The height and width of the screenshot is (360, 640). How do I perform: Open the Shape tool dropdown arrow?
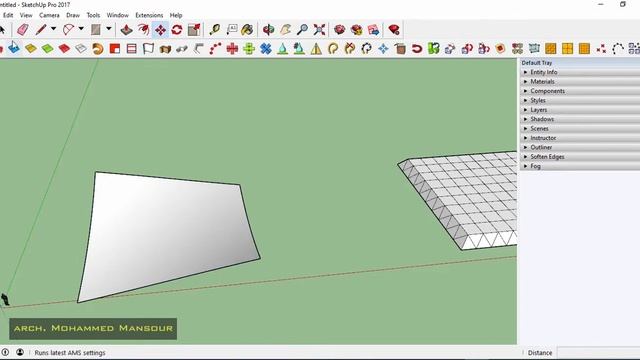click(109, 29)
